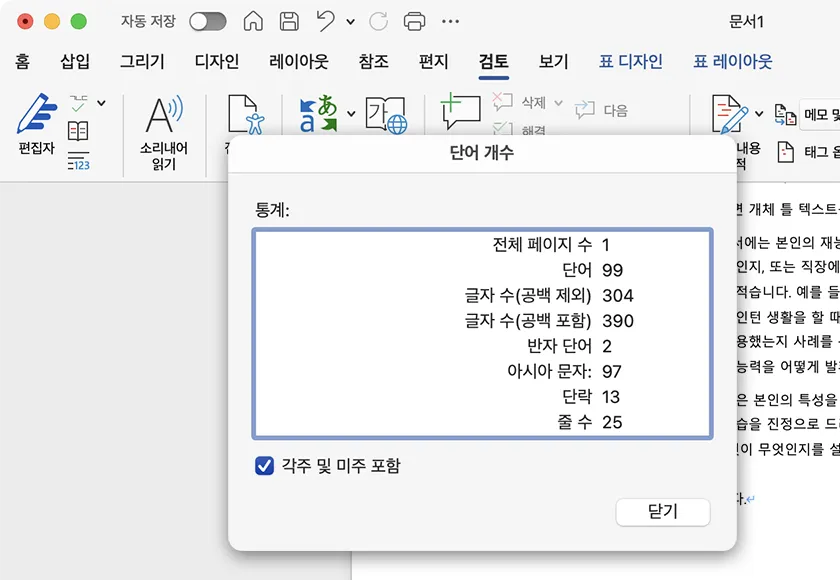Click the Print icon
The width and height of the screenshot is (840, 580).
click(414, 21)
